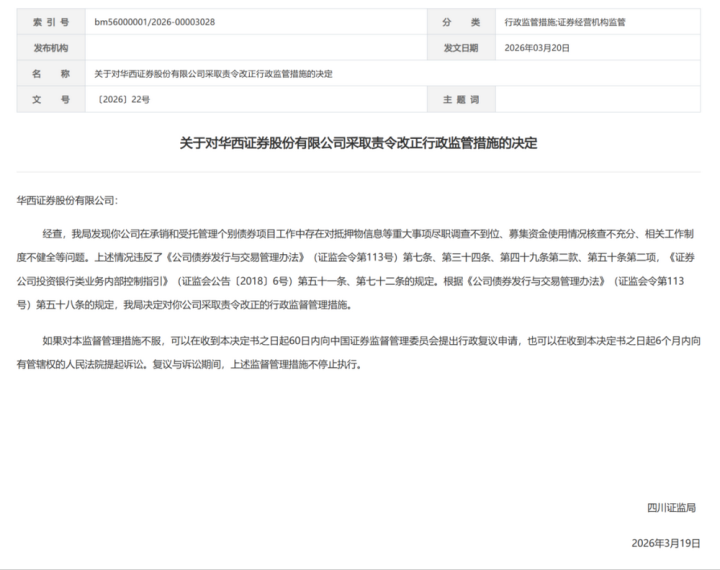The height and width of the screenshot is (570, 720).
Task: Select the category value 行政监管措施;证券经营机构监管
Action: pyautogui.click(x=565, y=22)
